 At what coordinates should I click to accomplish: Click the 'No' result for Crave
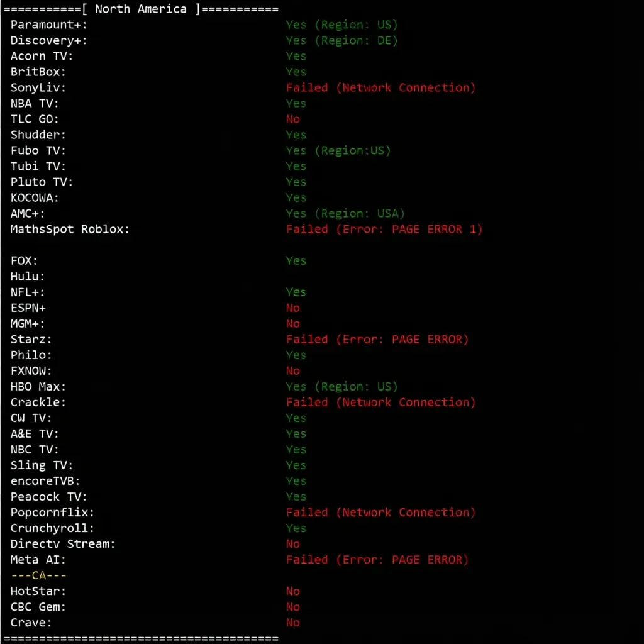click(293, 623)
